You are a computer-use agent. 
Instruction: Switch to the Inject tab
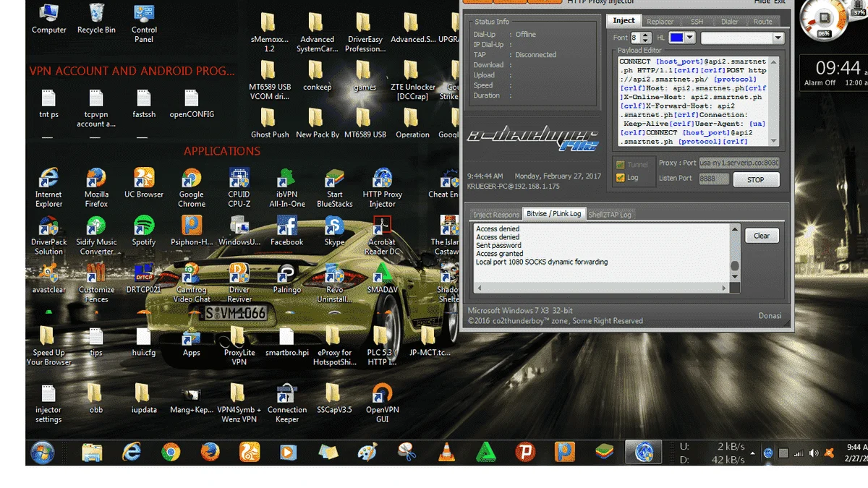click(624, 21)
